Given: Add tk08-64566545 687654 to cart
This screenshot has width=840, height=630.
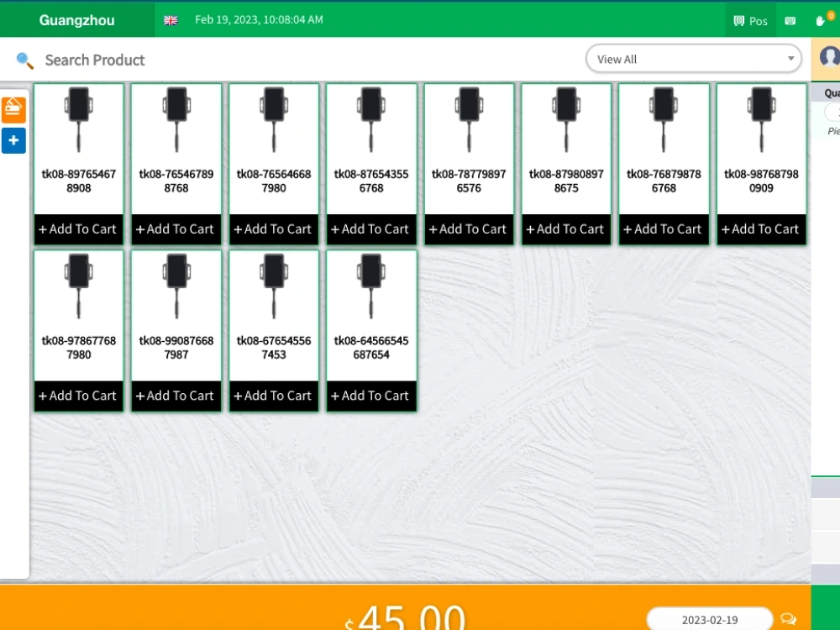Looking at the screenshot, I should point(371,396).
